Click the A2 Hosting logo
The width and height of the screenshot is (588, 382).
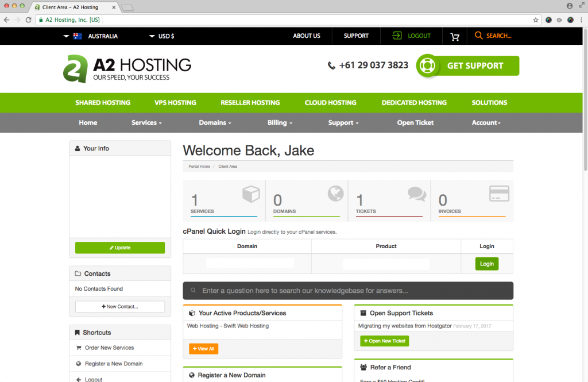click(127, 69)
